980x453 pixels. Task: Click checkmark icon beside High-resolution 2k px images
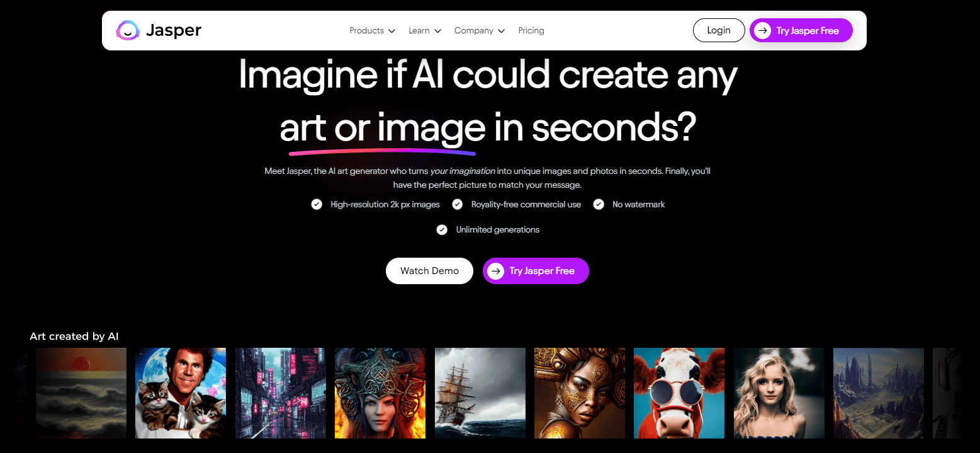pyautogui.click(x=317, y=204)
